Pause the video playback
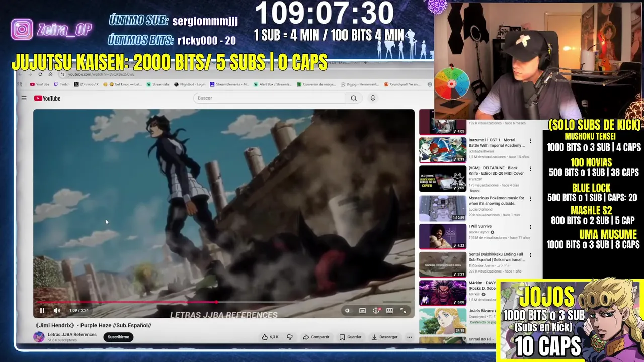 [x=42, y=311]
